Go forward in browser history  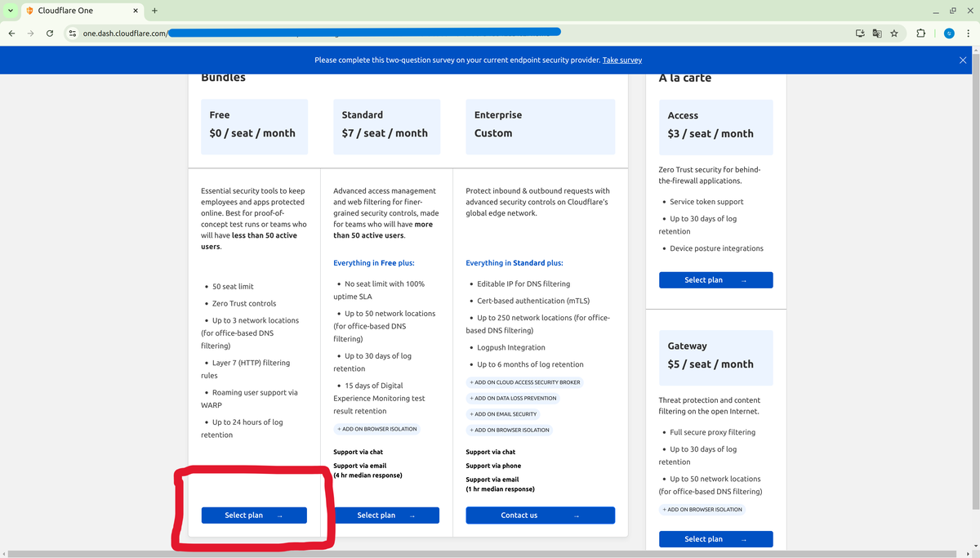tap(30, 33)
